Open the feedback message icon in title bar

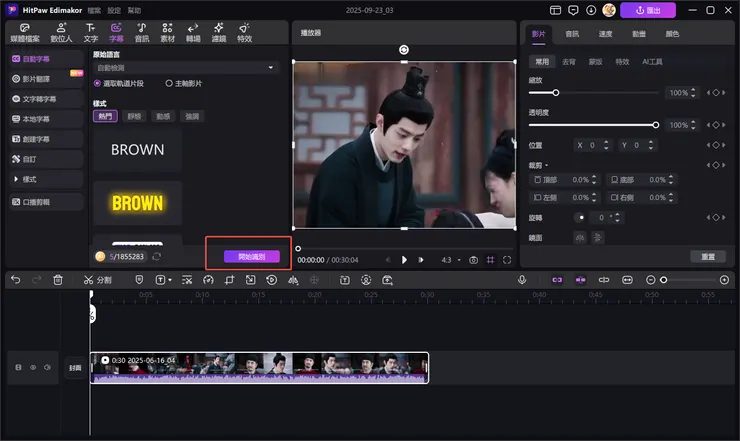click(573, 10)
